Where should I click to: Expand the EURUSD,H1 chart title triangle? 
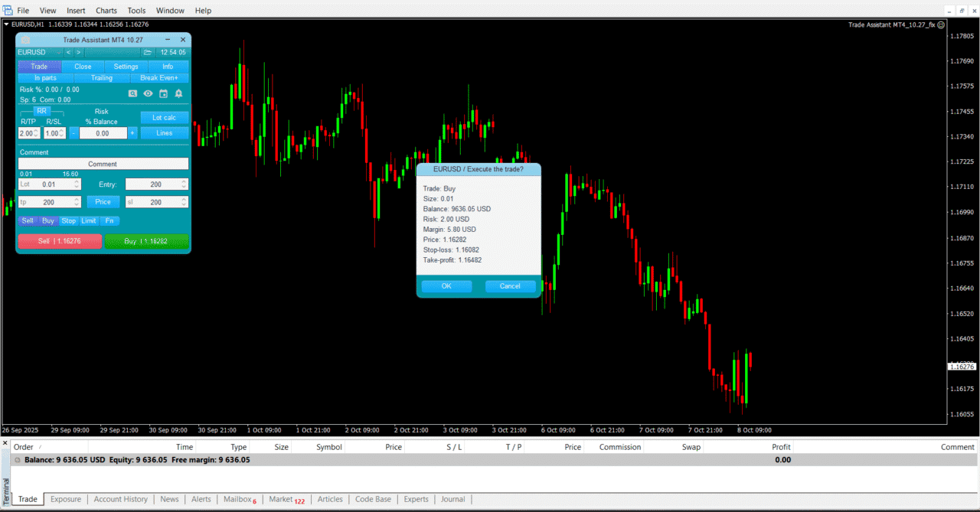tap(7, 24)
